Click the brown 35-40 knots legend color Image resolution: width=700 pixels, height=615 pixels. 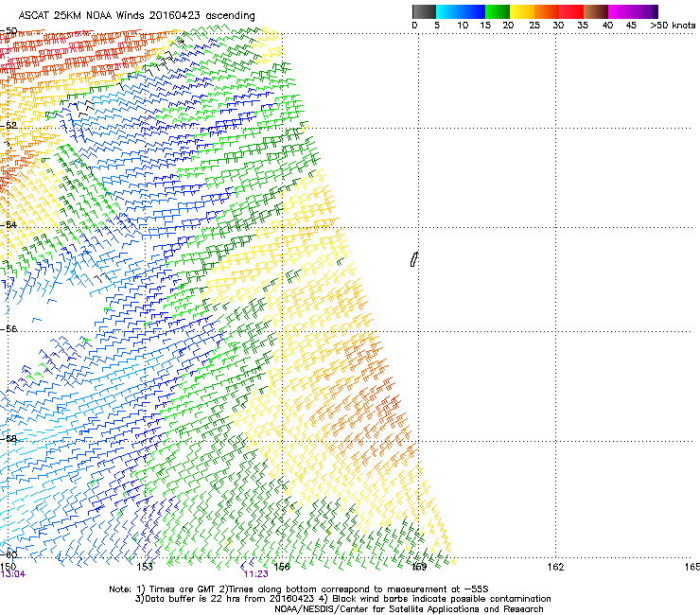pyautogui.click(x=596, y=11)
